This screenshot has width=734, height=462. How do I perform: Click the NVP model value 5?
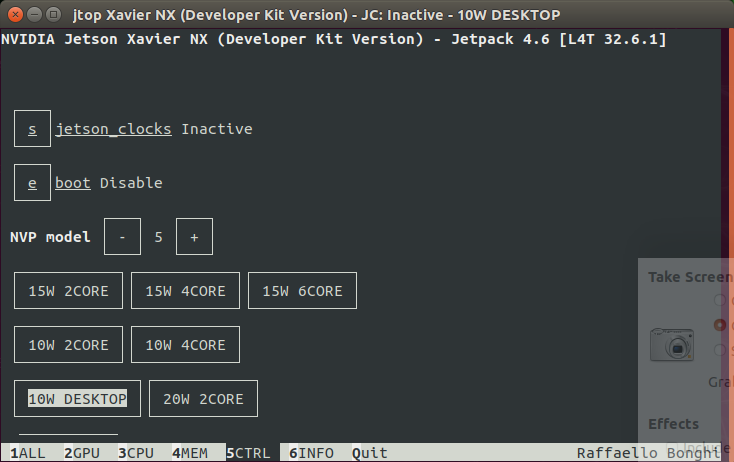[x=158, y=237]
